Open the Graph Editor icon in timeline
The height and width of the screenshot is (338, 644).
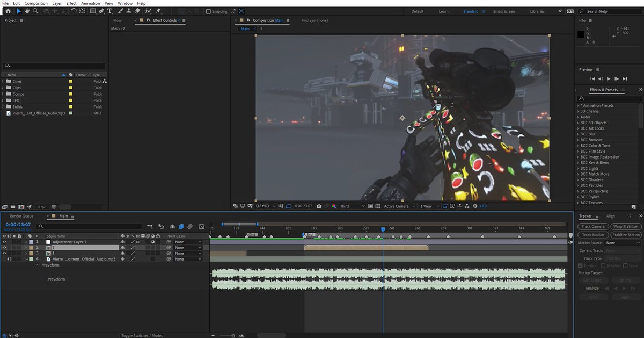coord(201,227)
